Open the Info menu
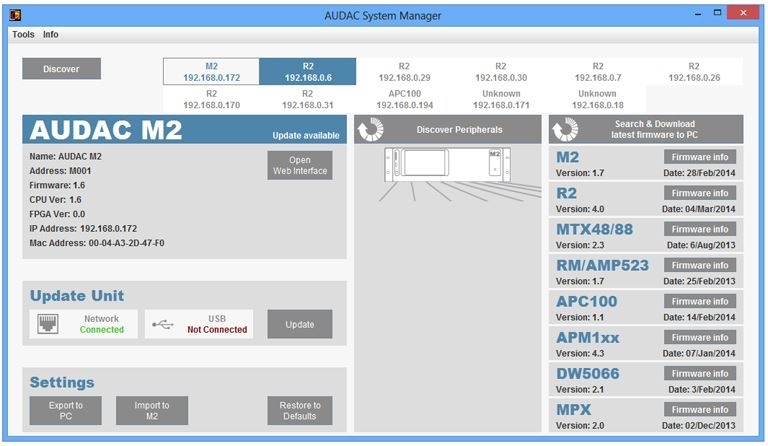The height and width of the screenshot is (446, 768). click(x=50, y=34)
